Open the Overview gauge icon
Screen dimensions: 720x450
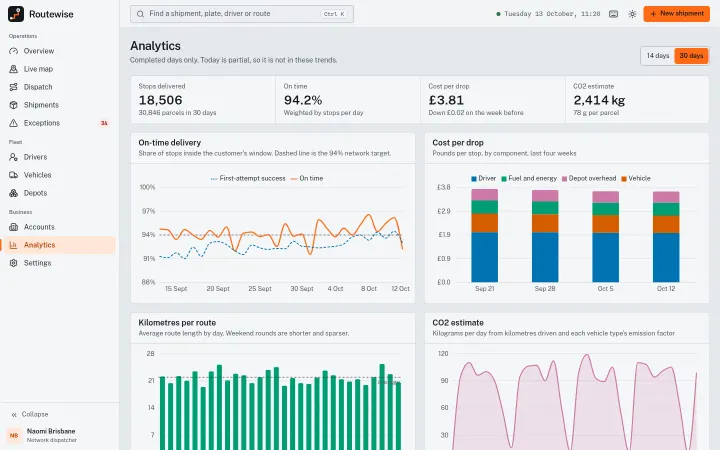tap(13, 51)
